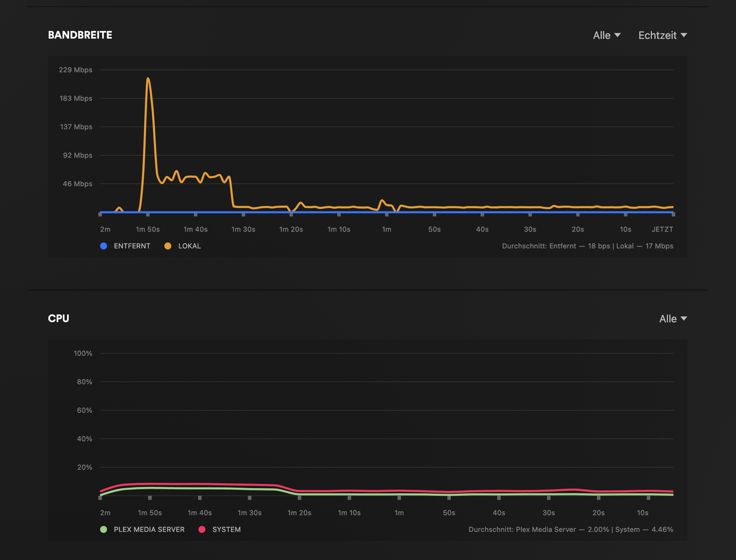Click the PLEX MEDIA SERVER legend label
Image resolution: width=736 pixels, height=560 pixels.
point(149,529)
